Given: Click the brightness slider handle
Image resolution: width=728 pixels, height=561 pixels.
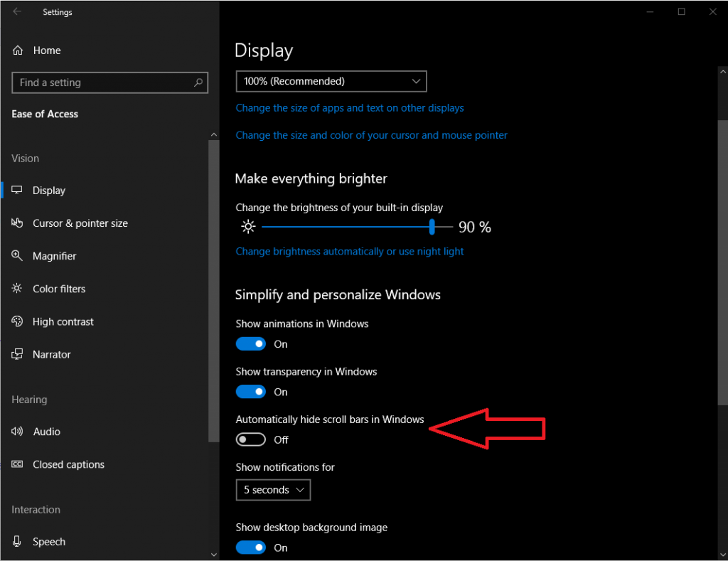Looking at the screenshot, I should coord(432,227).
